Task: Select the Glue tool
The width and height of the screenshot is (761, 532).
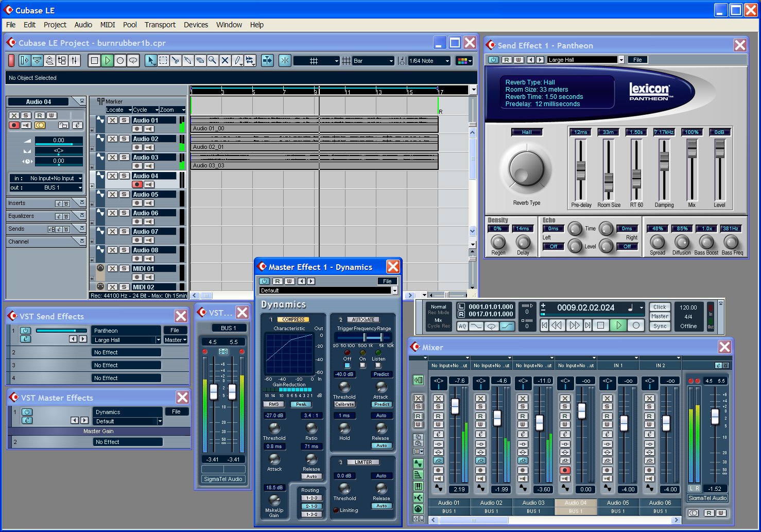Action: (x=188, y=60)
